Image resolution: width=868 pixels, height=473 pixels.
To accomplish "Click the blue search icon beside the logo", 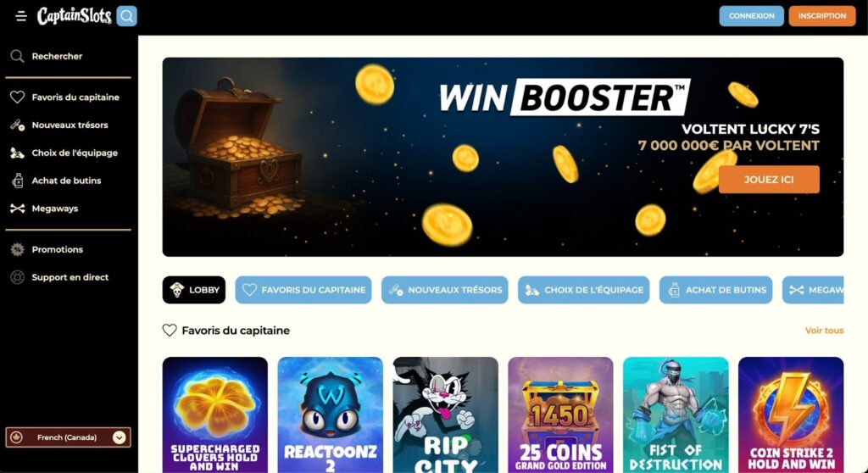I will pyautogui.click(x=127, y=16).
